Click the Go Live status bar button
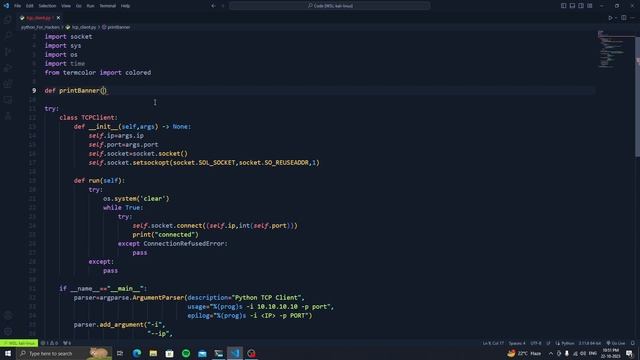 click(616, 343)
